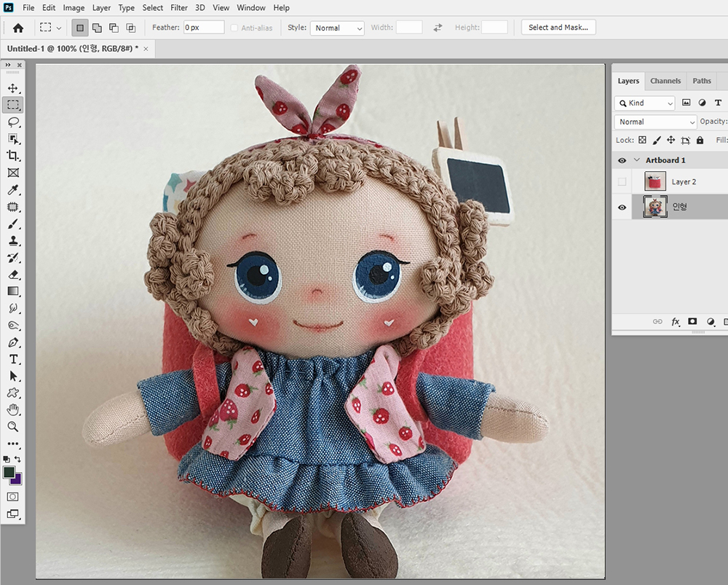Open the Filter menu
This screenshot has width=728, height=585.
179,8
